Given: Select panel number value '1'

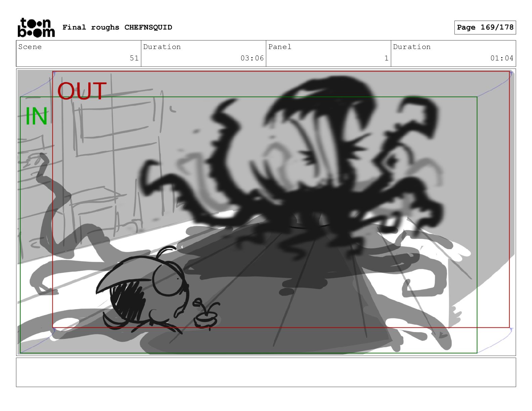Looking at the screenshot, I should (x=386, y=58).
